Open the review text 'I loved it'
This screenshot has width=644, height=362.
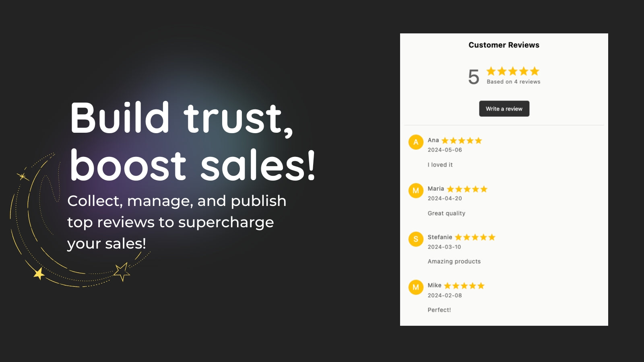(440, 165)
